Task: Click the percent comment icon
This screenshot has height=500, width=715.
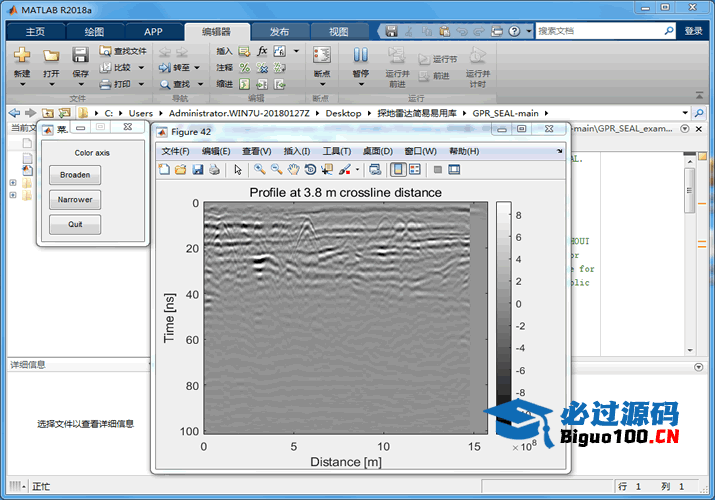Action: tap(244, 67)
